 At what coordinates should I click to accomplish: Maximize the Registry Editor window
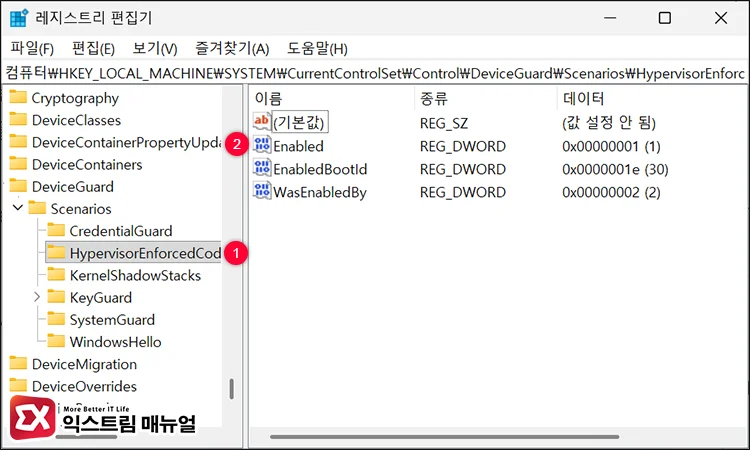tap(665, 18)
